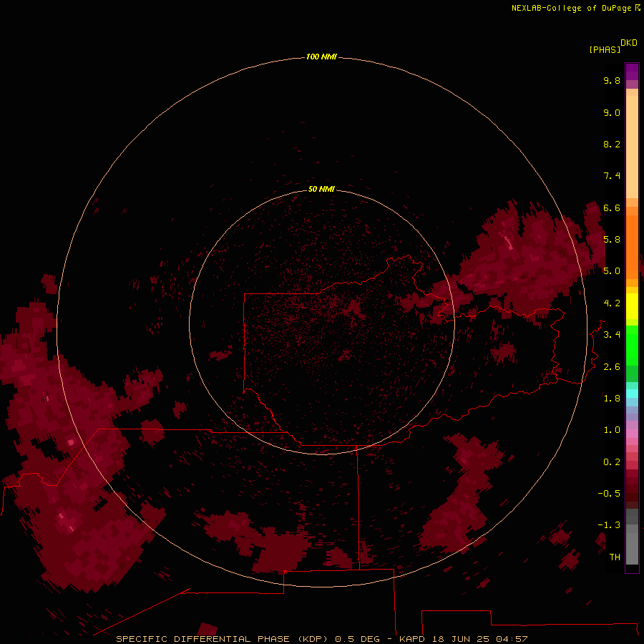Click the 9.8 value on the color scale

click(x=612, y=80)
